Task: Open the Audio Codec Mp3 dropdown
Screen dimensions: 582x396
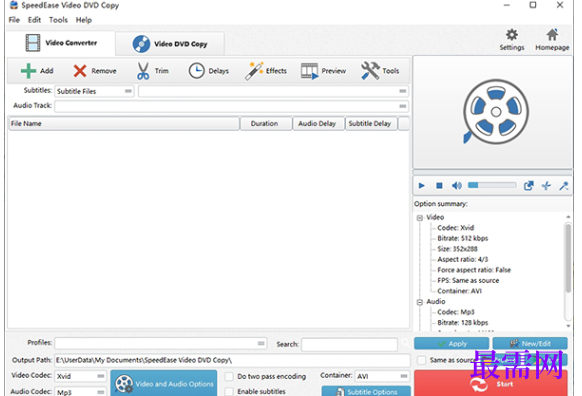Action: pos(81,392)
